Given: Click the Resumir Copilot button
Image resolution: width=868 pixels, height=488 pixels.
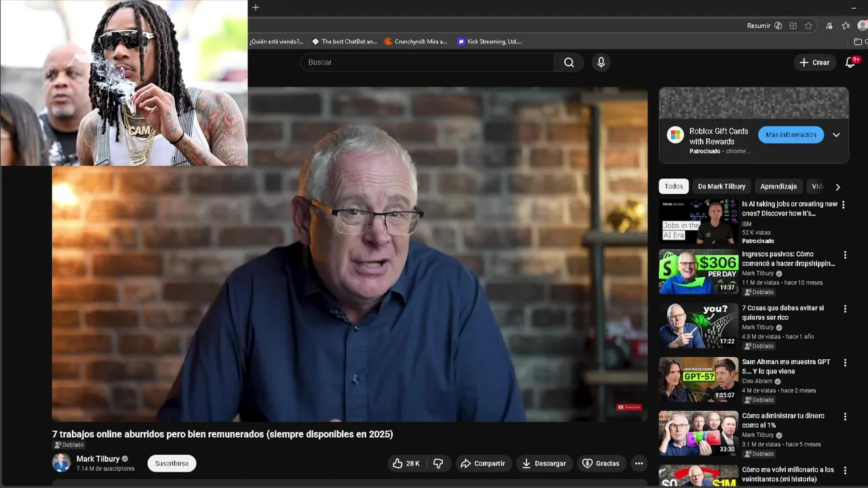Looking at the screenshot, I should click(x=764, y=26).
